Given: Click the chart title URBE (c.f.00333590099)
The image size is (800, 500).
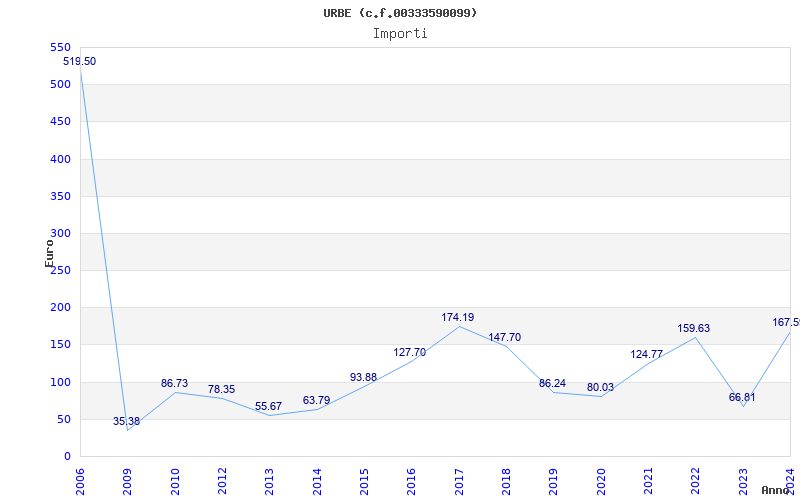Looking at the screenshot, I should (400, 13).
